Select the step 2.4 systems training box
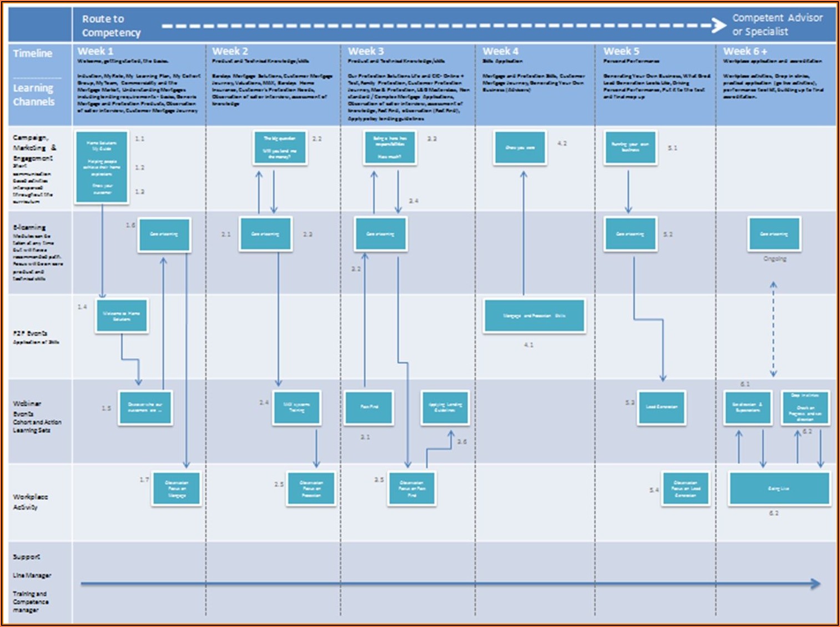This screenshot has height=627, width=840. click(x=296, y=408)
